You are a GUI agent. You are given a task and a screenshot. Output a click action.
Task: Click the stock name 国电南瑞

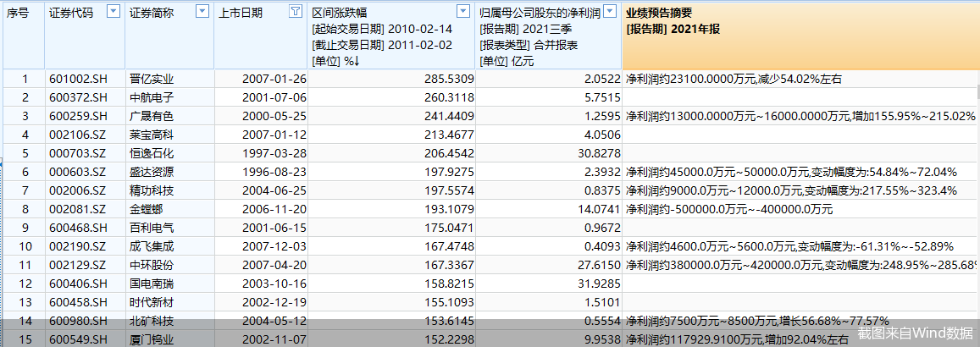pos(152,284)
